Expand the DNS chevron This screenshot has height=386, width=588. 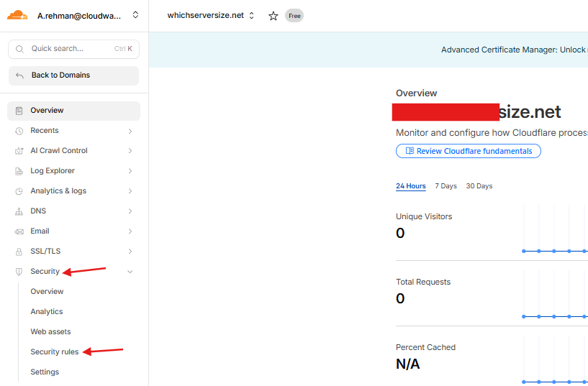click(130, 211)
